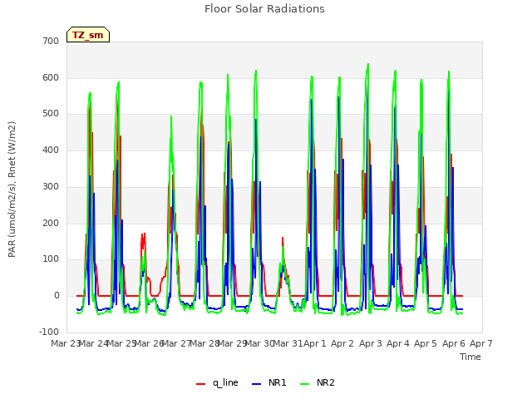The image size is (532, 399).
Task: Click the Apr 5 x-axis tick label
Action: (x=426, y=343)
